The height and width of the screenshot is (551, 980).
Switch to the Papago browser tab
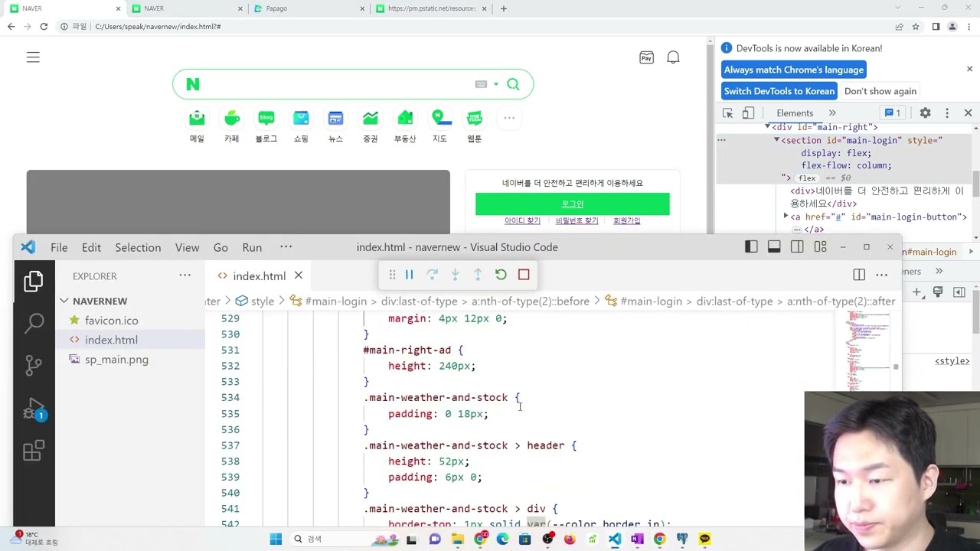305,8
